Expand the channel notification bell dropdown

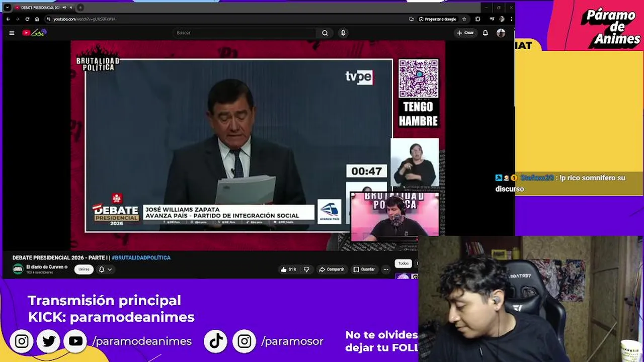tap(105, 269)
